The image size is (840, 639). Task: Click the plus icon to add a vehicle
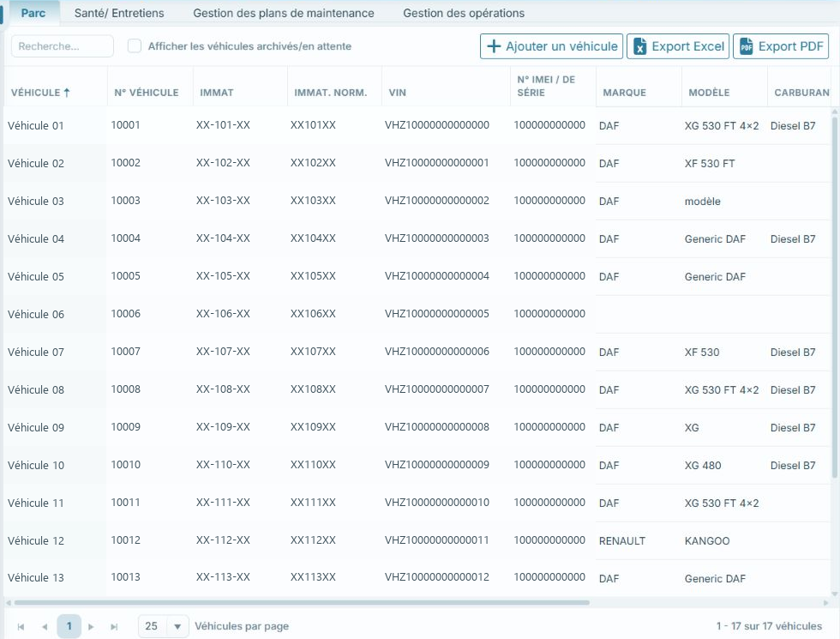click(x=494, y=46)
